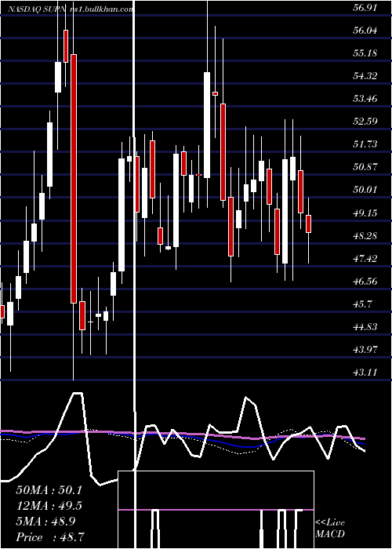Click the 54.32 price axis label
Viewport: 392px width, 549px height.
point(365,76)
